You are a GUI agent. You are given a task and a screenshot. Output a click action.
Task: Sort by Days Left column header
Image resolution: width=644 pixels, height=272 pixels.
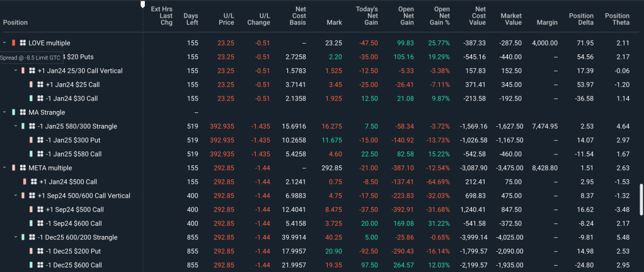(x=190, y=19)
